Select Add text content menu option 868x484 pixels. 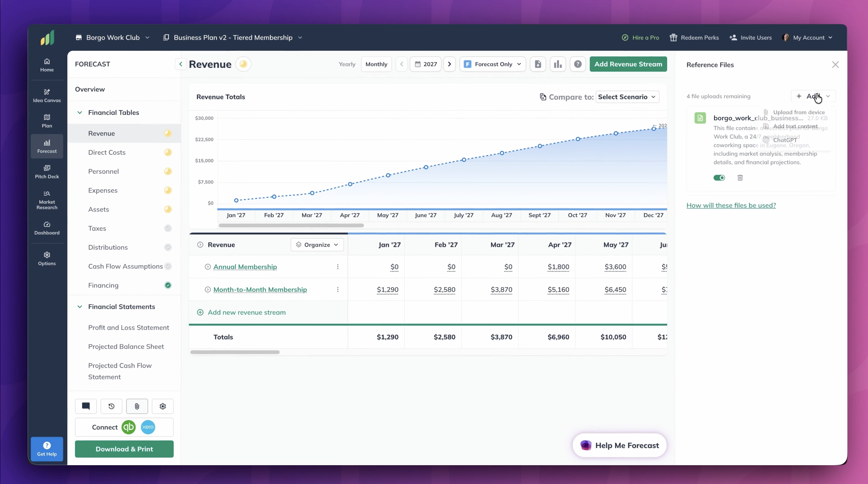click(795, 126)
